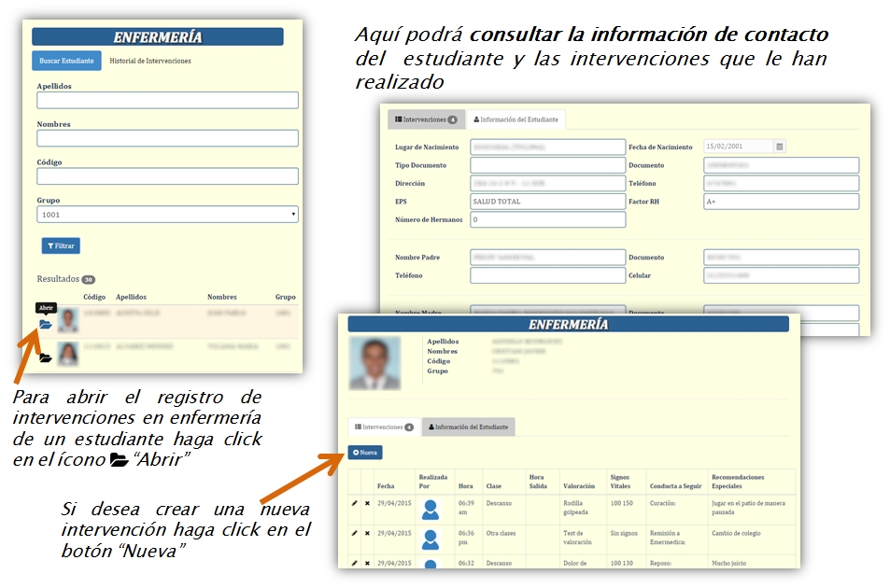
Task: Open the calendar picker beside Fecha de Nacimiento
Action: point(779,147)
